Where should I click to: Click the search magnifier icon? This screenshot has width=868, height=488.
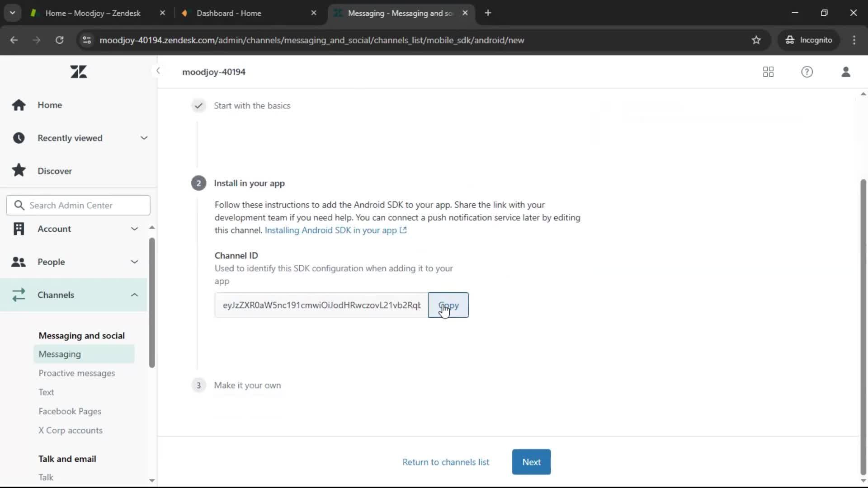19,205
